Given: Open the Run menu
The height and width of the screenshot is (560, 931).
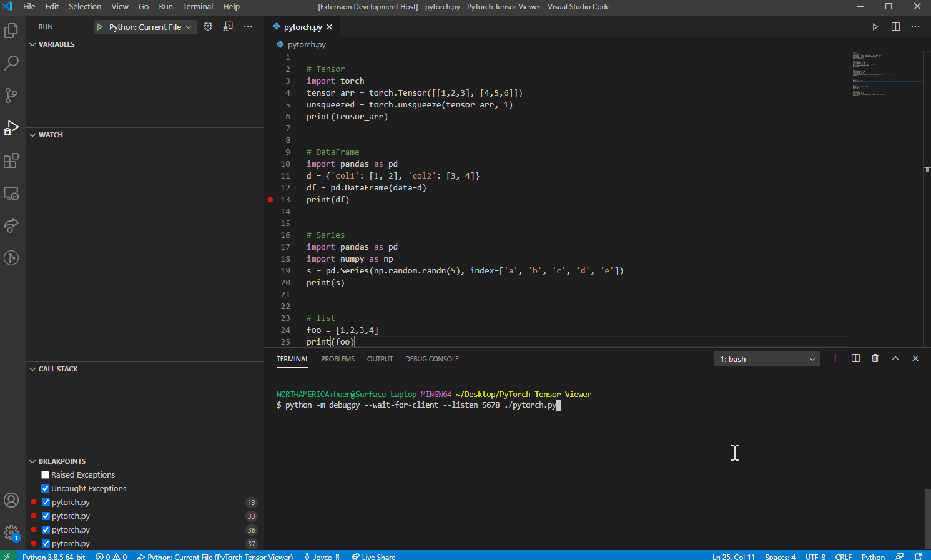Looking at the screenshot, I should [x=165, y=6].
